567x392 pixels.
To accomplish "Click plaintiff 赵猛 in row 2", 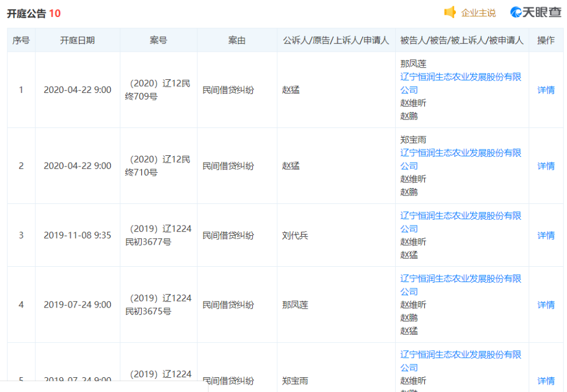I will pyautogui.click(x=291, y=166).
